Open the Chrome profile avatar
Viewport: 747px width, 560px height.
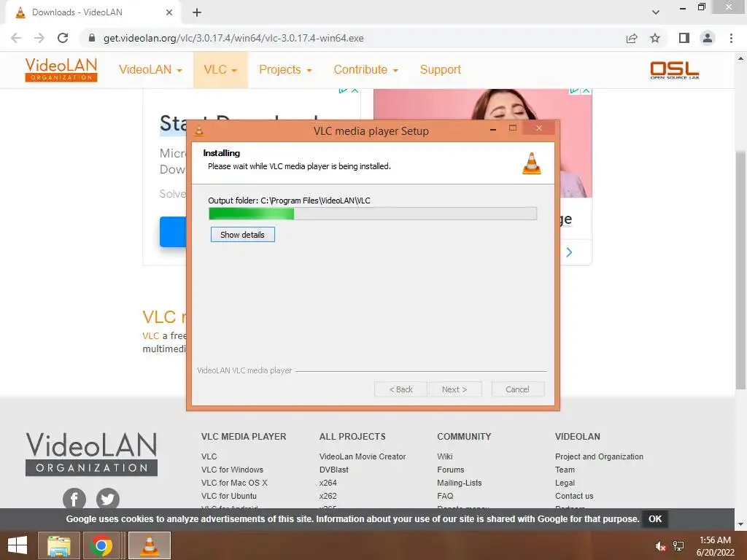(x=708, y=38)
